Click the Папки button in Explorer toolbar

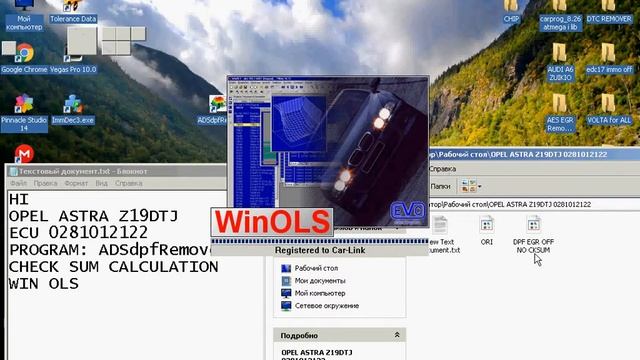pyautogui.click(x=440, y=187)
